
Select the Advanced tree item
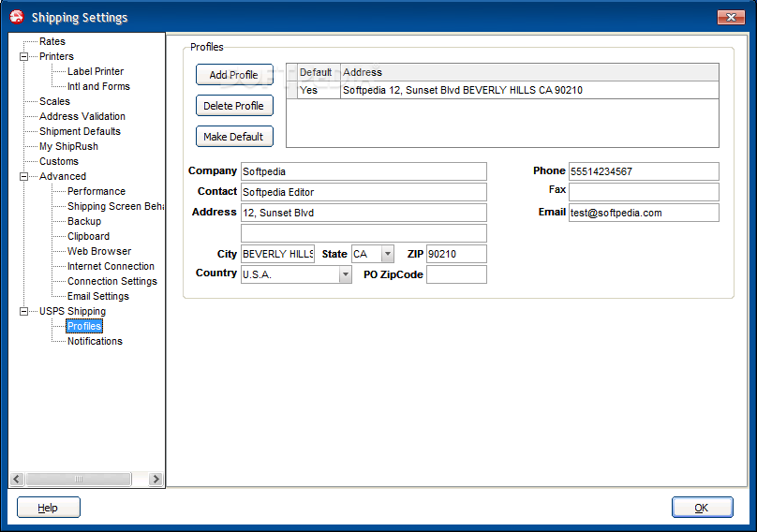[x=63, y=176]
